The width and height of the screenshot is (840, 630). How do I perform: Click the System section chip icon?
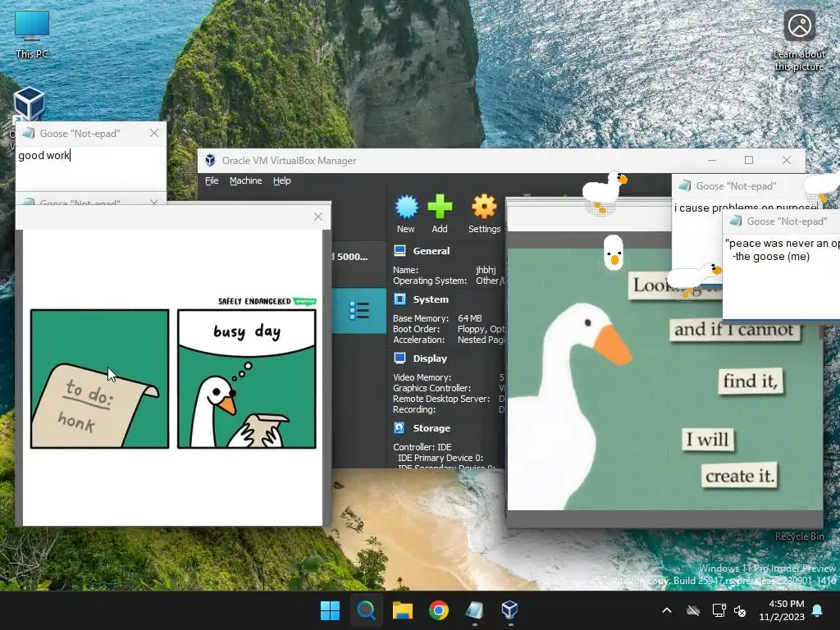coord(399,299)
